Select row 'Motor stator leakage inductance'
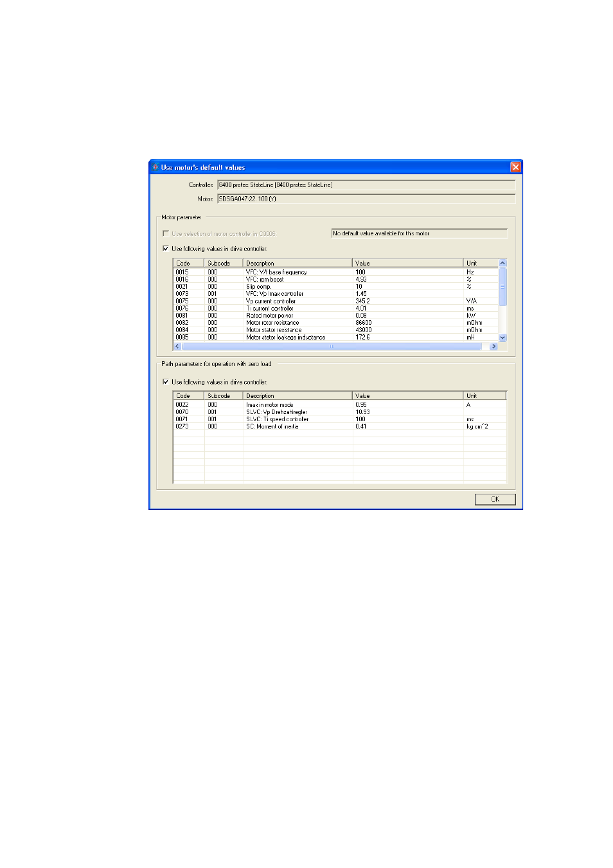Viewport: 613px width, 868px height. click(336, 338)
